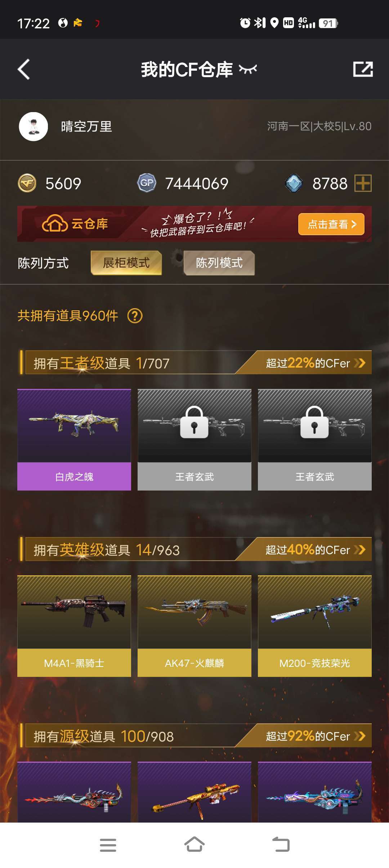Tap the plus icon beside diamonds
Viewport: 389px width, 868px height.
point(363,183)
